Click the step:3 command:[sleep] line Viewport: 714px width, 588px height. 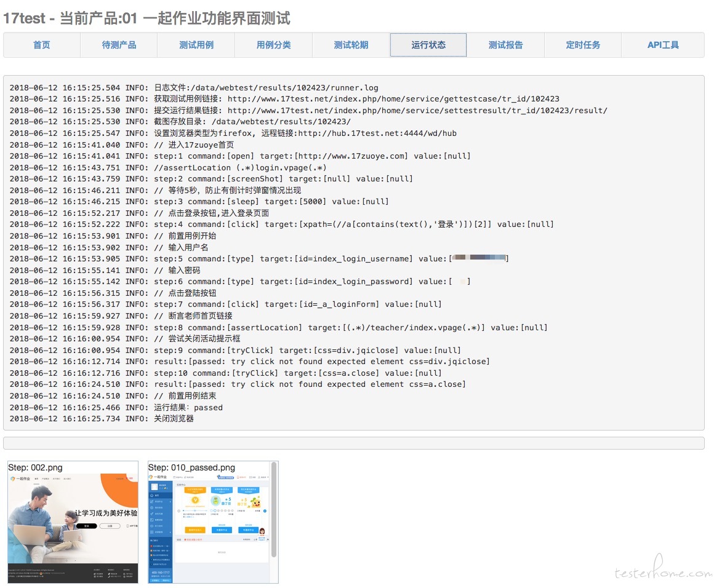coord(199,202)
